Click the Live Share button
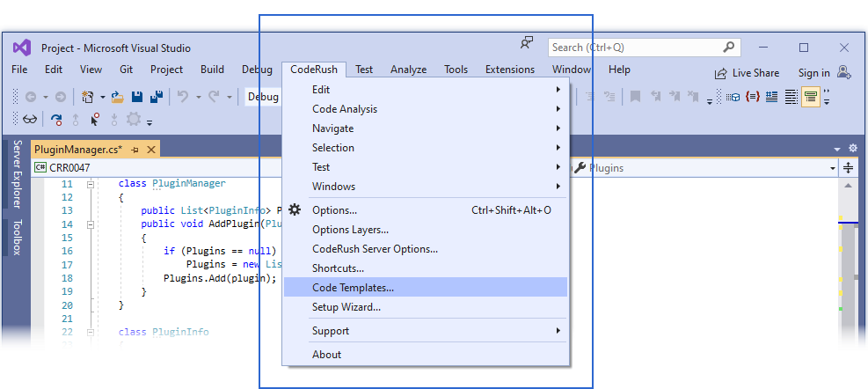868x389 pixels. [x=747, y=72]
